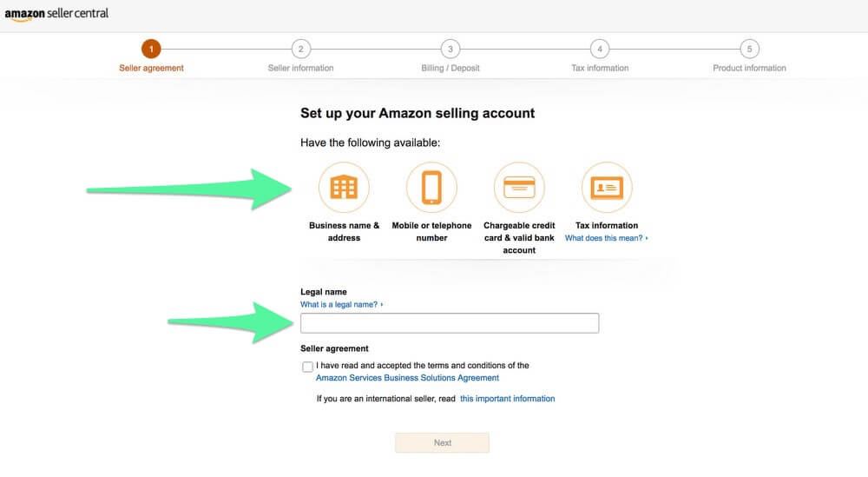Viewport: 868px width, 477px height.
Task: Select step 3 Billing / Deposit circle
Action: 450,49
